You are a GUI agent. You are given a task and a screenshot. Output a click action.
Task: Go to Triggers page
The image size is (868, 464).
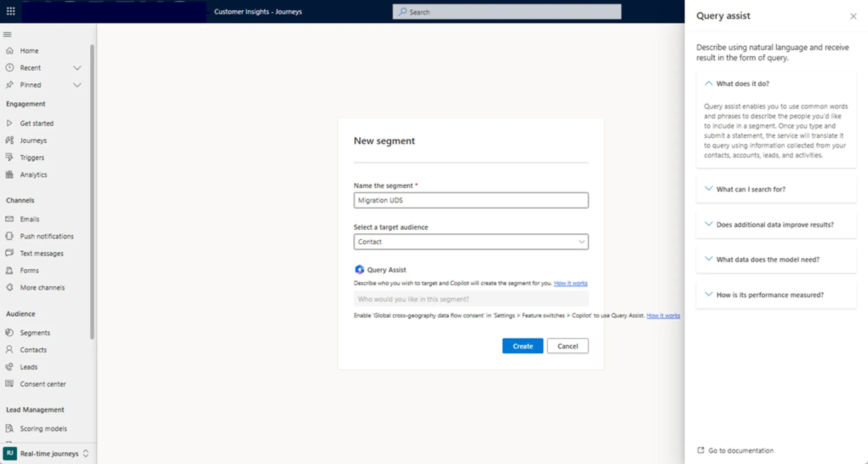click(x=32, y=157)
